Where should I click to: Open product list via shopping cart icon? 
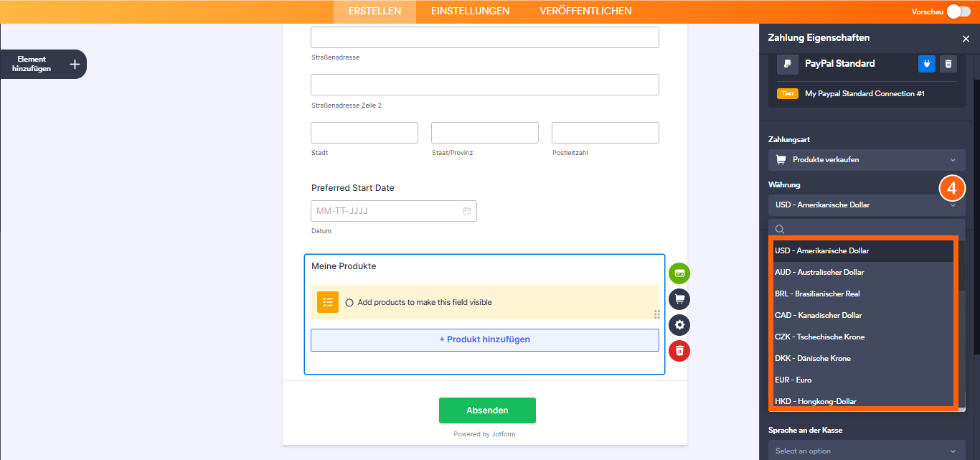pyautogui.click(x=679, y=299)
